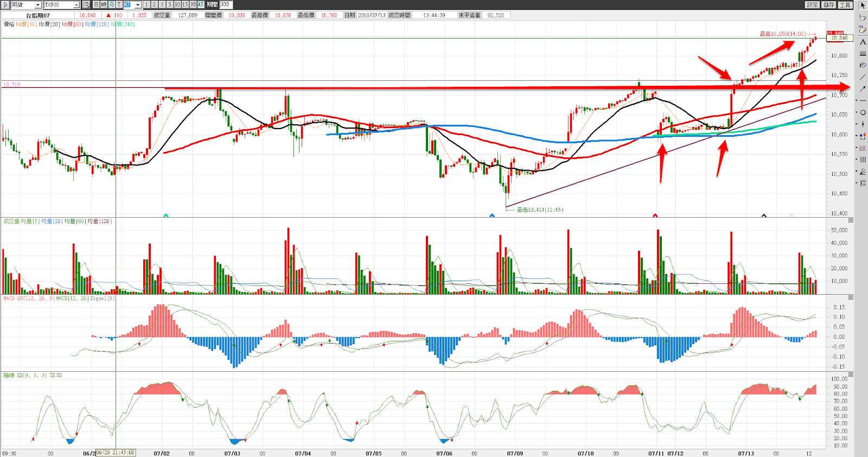Select the vertical marker line tool
This screenshot has width=868, height=457.
[863, 124]
